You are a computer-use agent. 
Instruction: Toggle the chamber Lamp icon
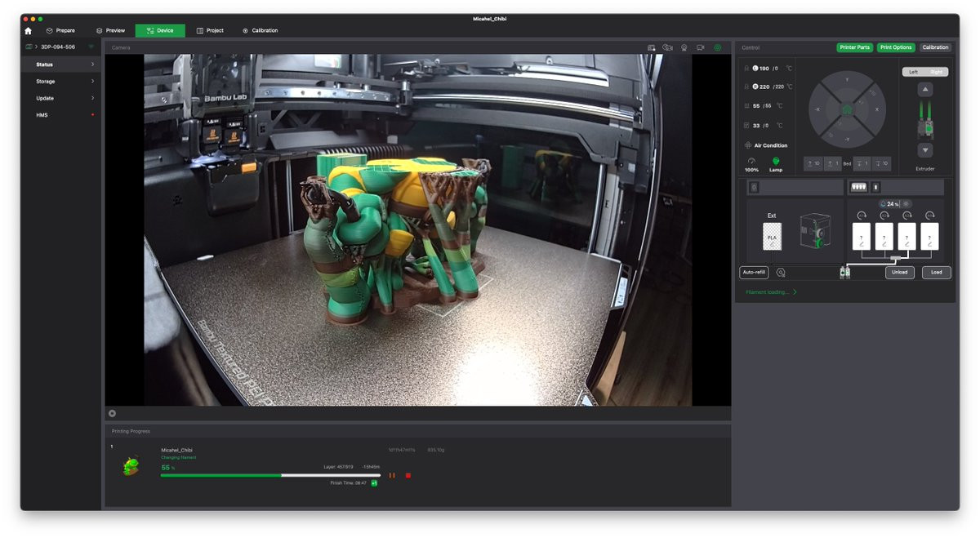[x=775, y=162]
